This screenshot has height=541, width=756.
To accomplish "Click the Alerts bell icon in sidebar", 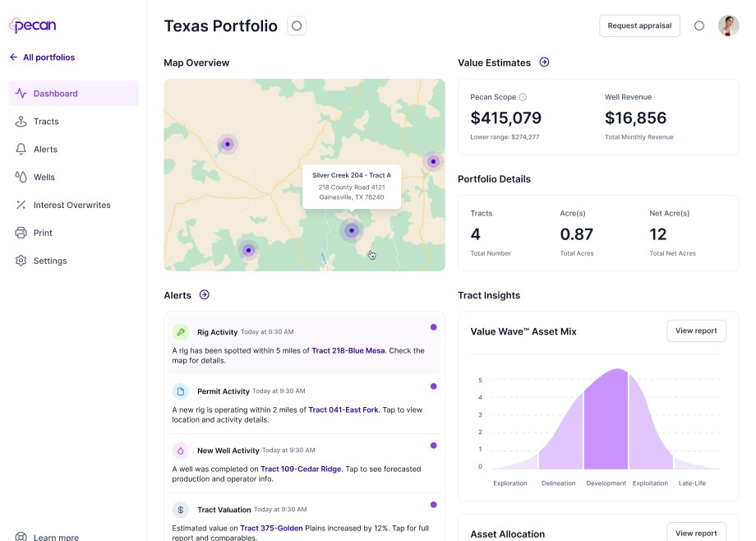I will (21, 149).
